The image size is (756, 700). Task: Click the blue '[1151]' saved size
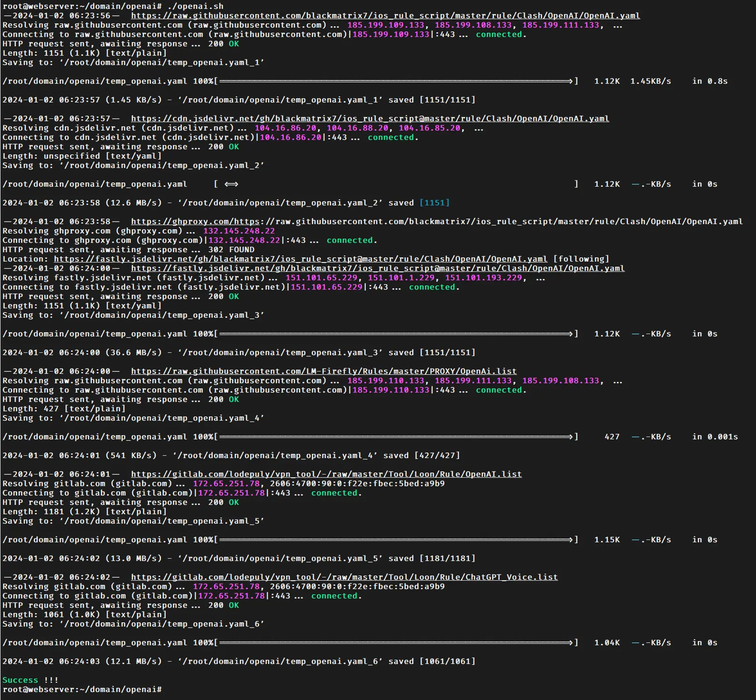click(x=435, y=203)
